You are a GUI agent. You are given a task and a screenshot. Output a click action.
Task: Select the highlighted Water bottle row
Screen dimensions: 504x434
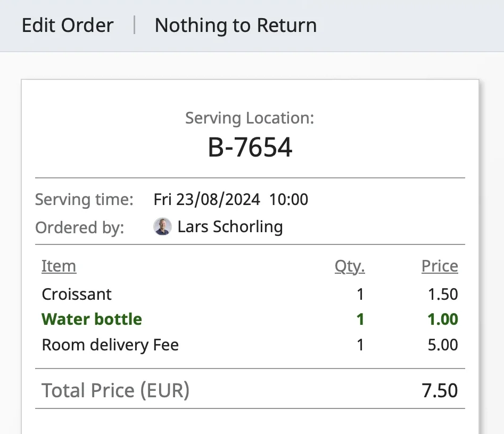coord(250,319)
